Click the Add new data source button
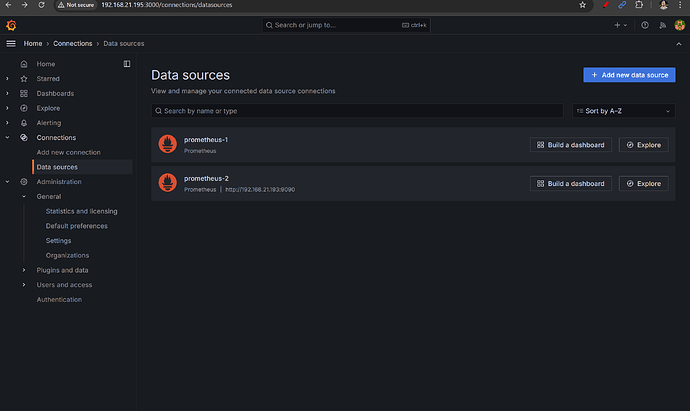 tap(629, 75)
